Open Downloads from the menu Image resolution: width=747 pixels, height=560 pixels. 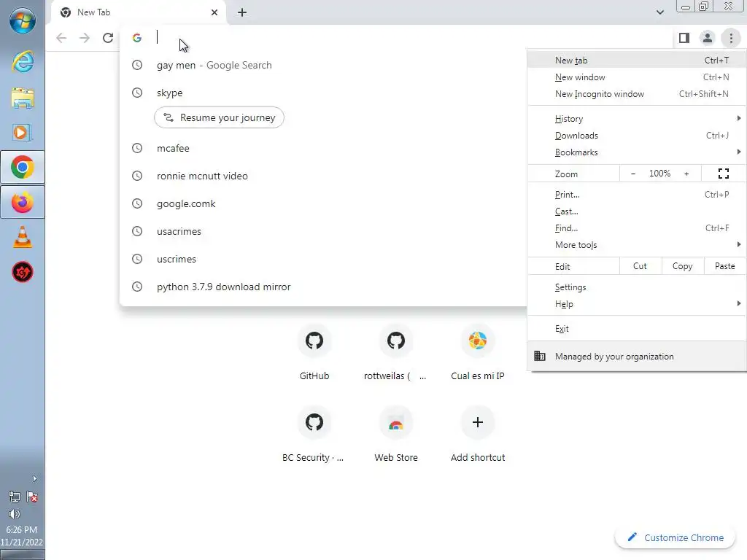(x=636, y=136)
